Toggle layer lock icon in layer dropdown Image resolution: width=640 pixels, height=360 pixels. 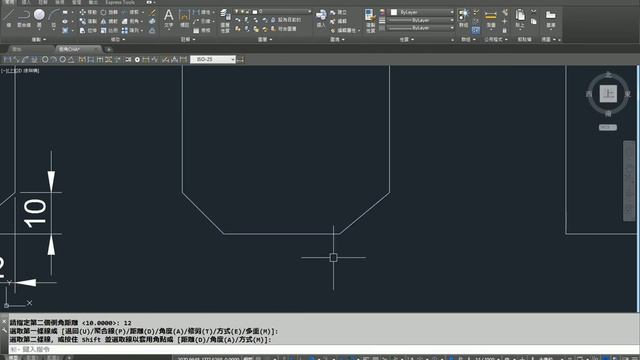coord(248,11)
